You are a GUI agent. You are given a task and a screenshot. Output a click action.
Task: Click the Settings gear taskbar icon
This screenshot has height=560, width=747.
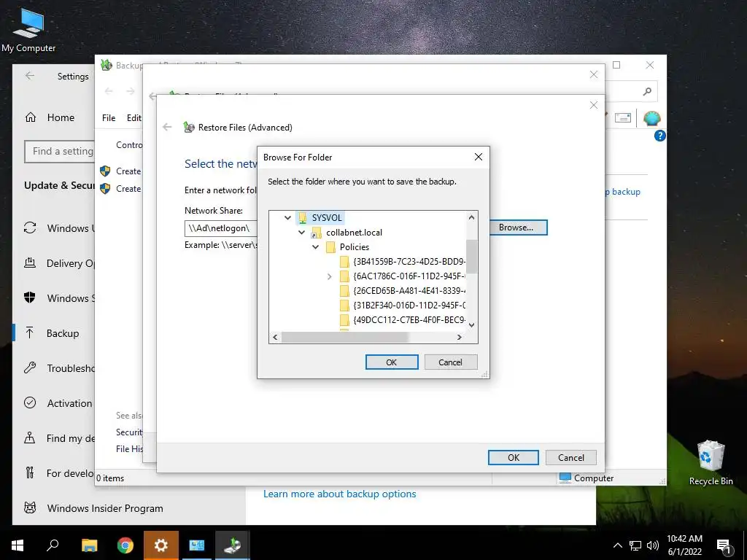coord(161,545)
